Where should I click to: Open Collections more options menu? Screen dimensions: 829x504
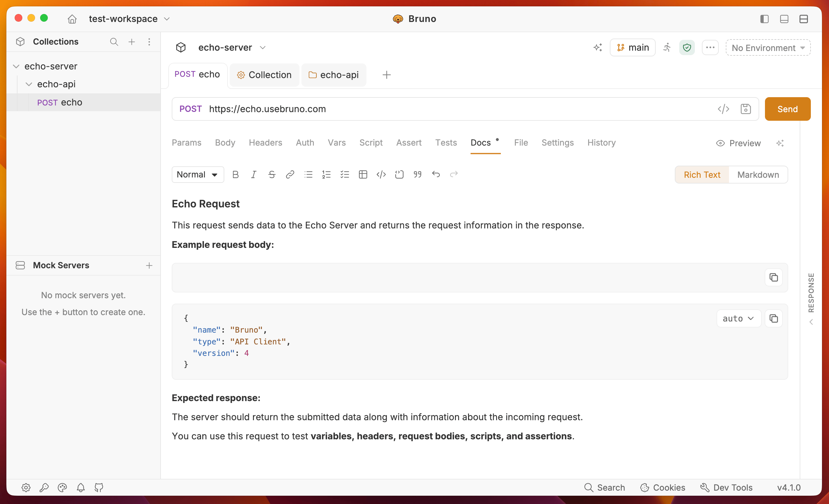[149, 42]
